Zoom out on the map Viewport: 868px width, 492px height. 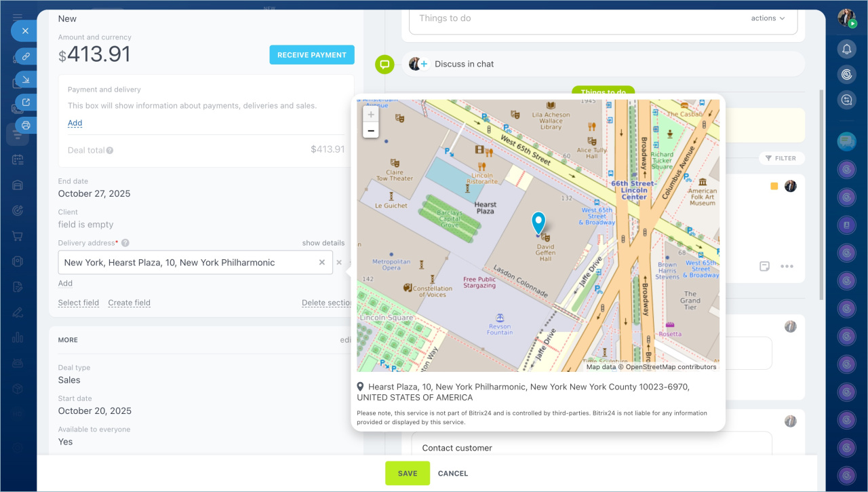(371, 130)
